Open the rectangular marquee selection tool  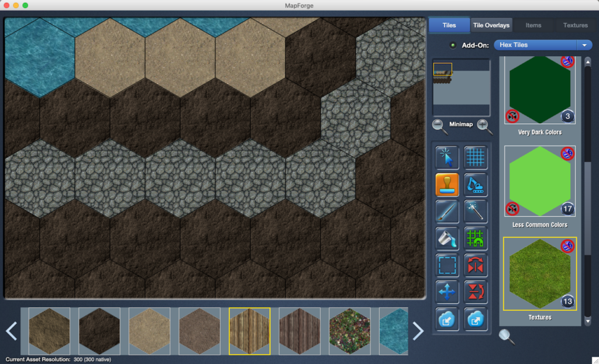[x=447, y=265]
